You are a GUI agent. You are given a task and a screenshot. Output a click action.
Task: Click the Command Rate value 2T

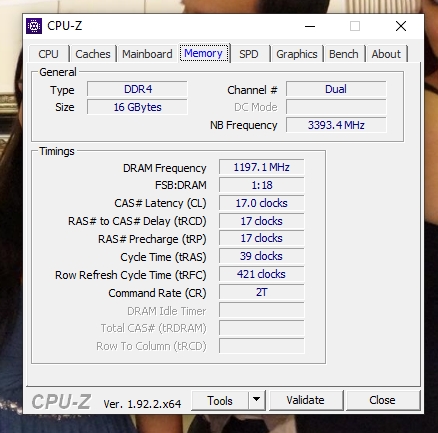[x=262, y=292]
